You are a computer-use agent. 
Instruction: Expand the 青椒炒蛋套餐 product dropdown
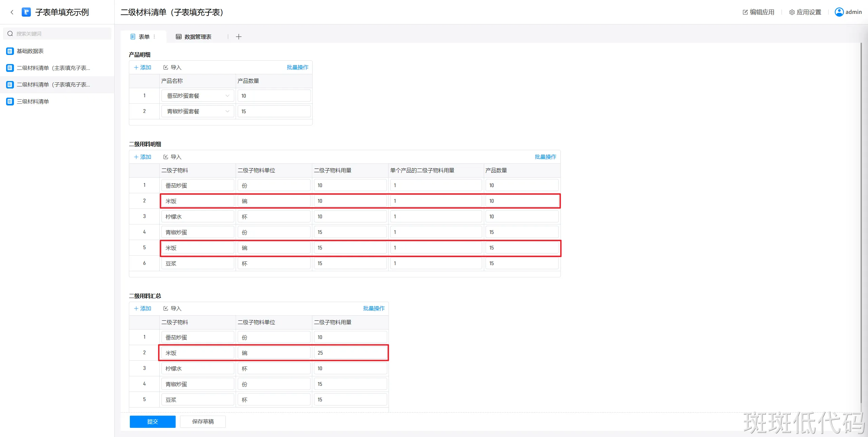click(228, 112)
